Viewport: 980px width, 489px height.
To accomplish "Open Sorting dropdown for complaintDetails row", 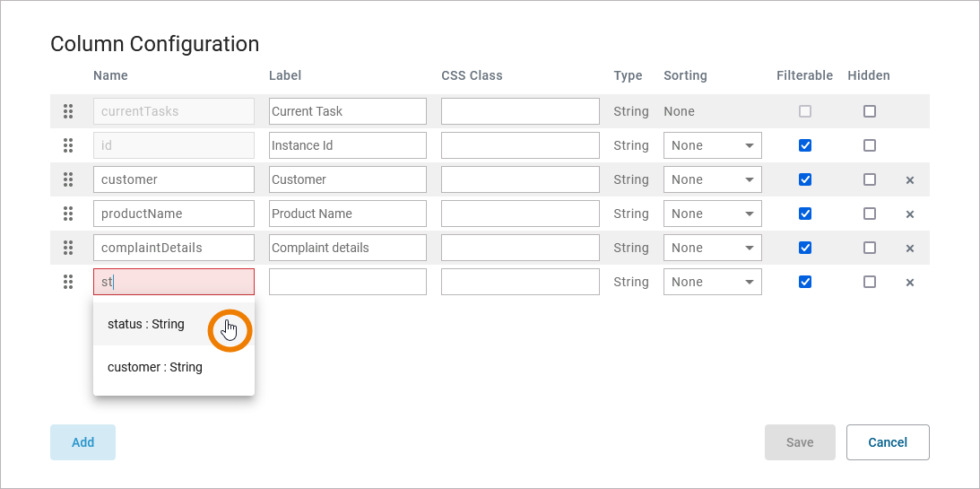I will pyautogui.click(x=713, y=248).
